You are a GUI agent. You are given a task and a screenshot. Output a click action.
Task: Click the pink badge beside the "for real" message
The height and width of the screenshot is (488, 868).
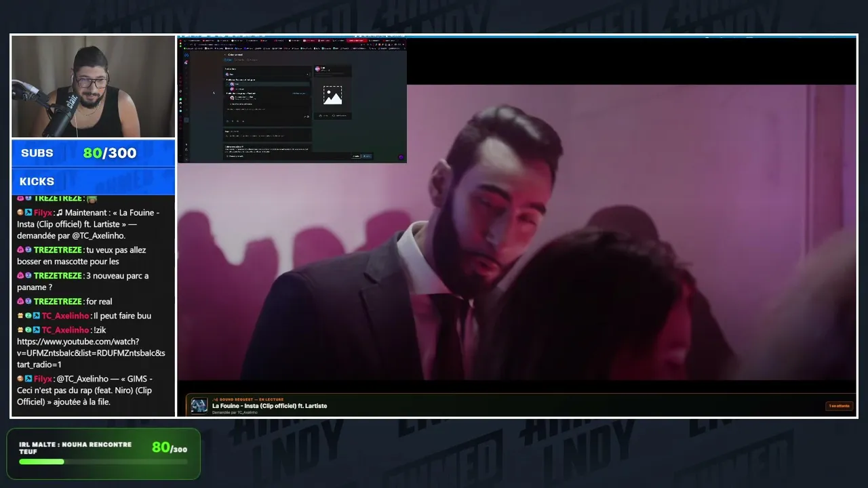click(x=20, y=302)
